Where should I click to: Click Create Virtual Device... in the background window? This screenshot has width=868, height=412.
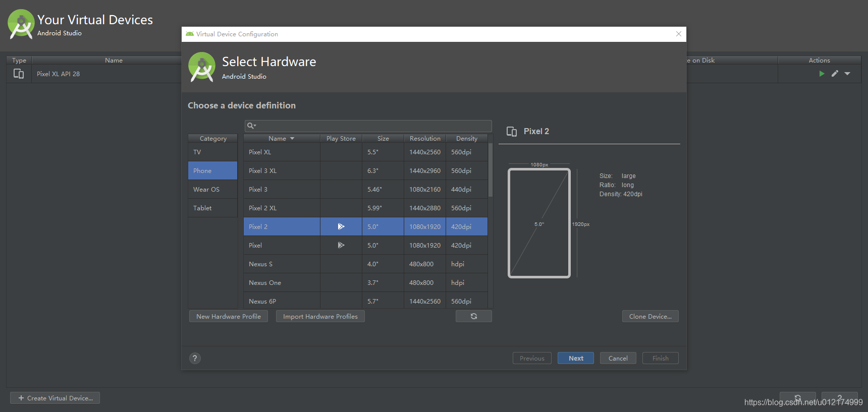coord(55,398)
